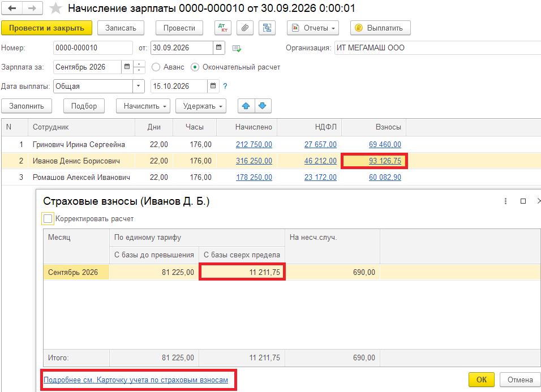Add document to favorites with star icon
This screenshot has width=541, height=392.
point(55,8)
